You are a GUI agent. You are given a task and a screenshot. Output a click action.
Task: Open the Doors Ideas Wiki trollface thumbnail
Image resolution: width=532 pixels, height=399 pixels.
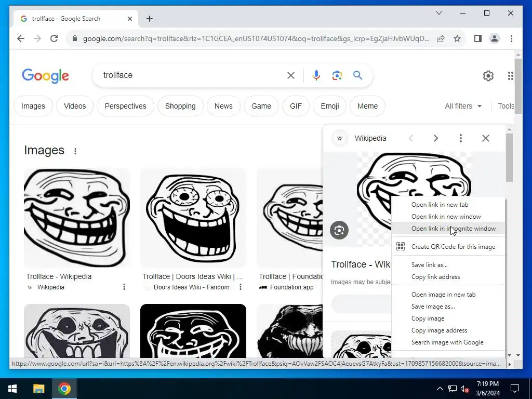(x=193, y=218)
